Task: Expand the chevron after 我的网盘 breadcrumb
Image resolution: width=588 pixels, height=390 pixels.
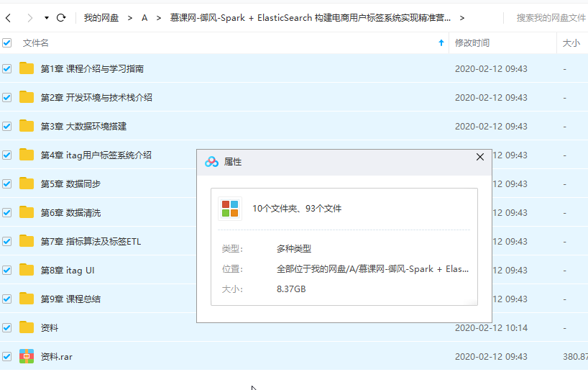Action: (x=130, y=18)
